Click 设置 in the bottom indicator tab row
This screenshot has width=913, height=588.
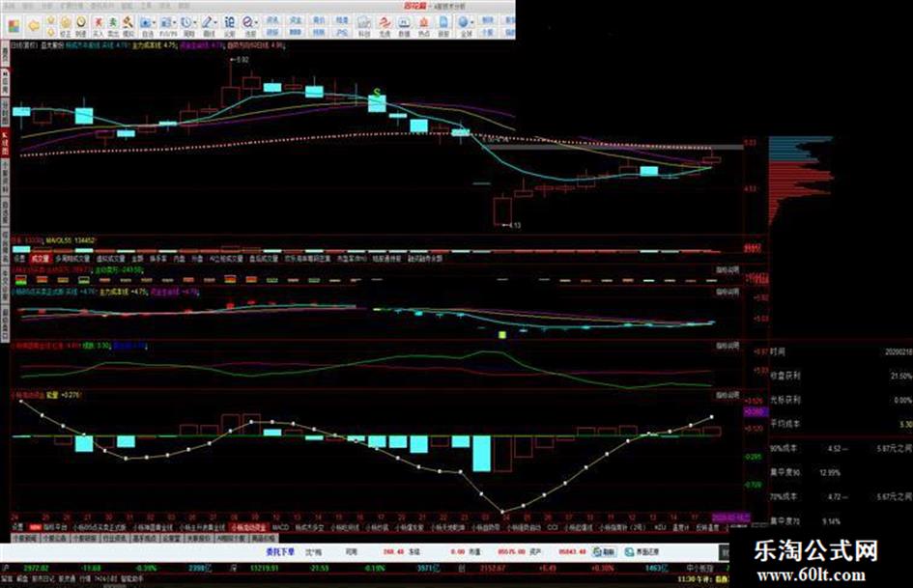pos(17,527)
